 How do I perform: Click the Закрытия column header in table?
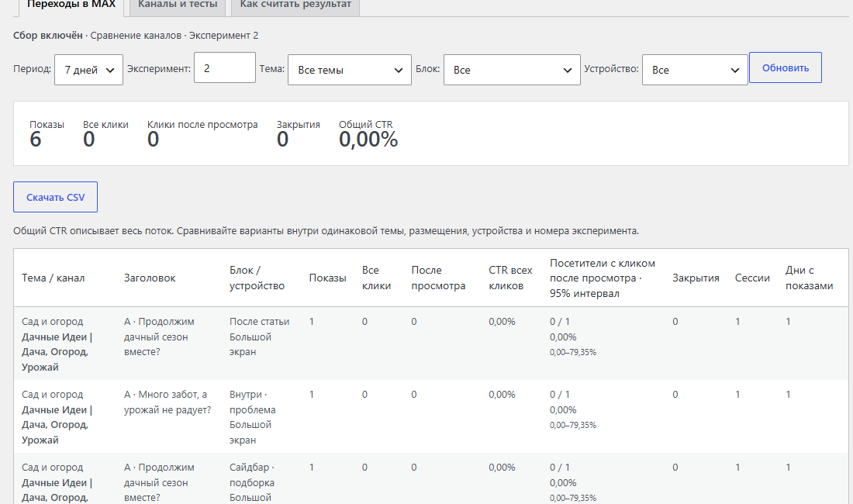pos(696,278)
